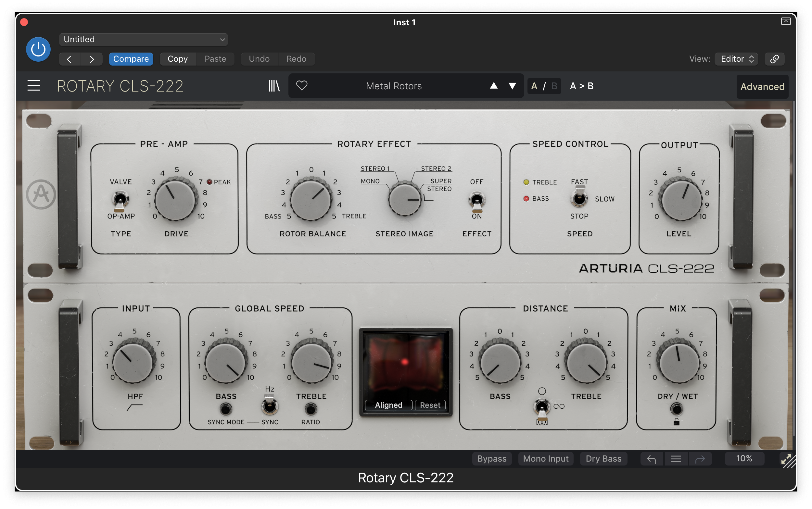Copy settings with A > B
The image size is (812, 509).
pyautogui.click(x=582, y=86)
